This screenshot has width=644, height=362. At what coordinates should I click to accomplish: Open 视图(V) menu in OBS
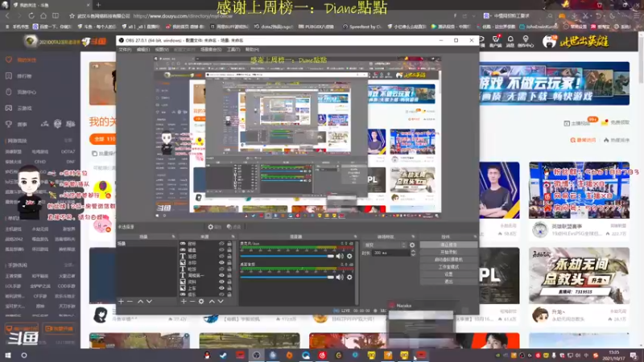162,50
